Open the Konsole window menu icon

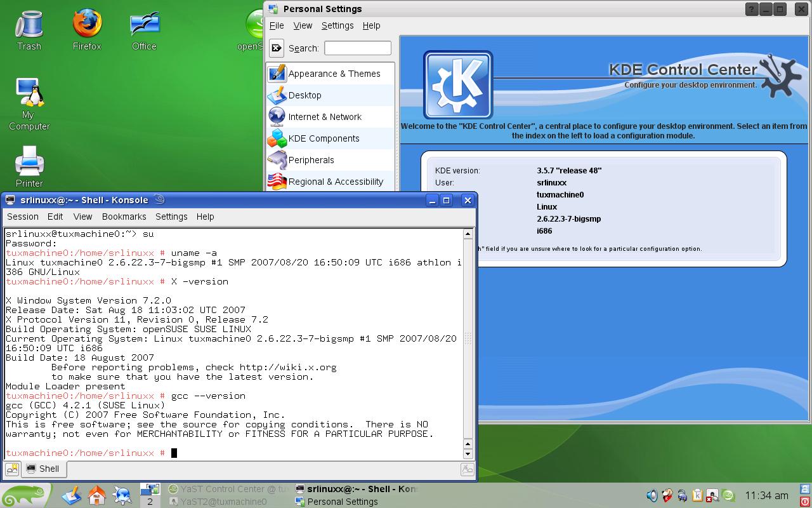pyautogui.click(x=10, y=200)
